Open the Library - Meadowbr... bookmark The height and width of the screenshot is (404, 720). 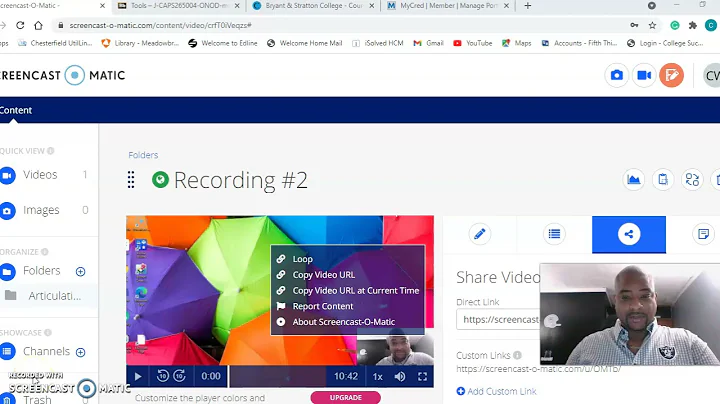point(140,43)
